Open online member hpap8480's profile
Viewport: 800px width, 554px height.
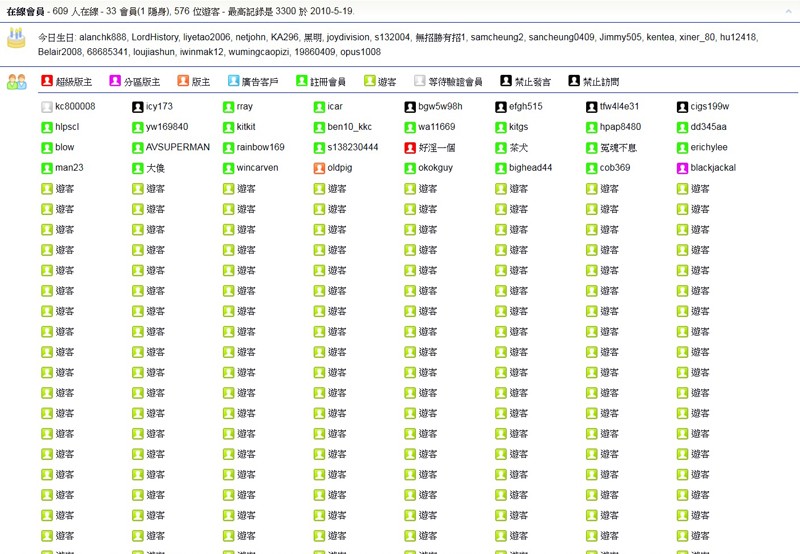[620, 127]
